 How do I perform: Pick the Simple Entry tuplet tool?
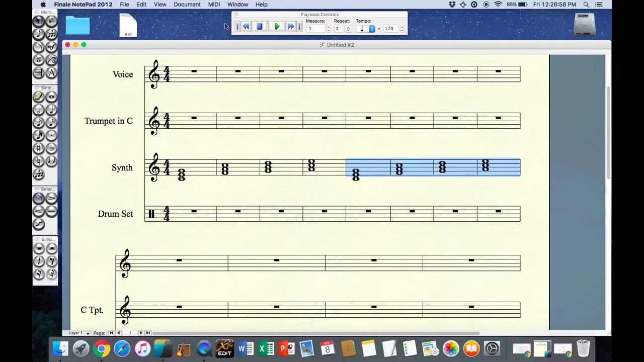tap(39, 174)
